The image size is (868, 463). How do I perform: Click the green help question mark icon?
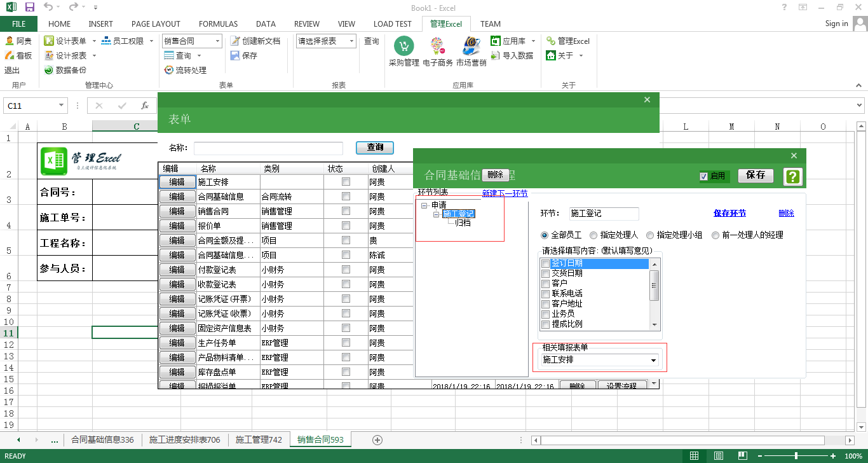click(793, 177)
